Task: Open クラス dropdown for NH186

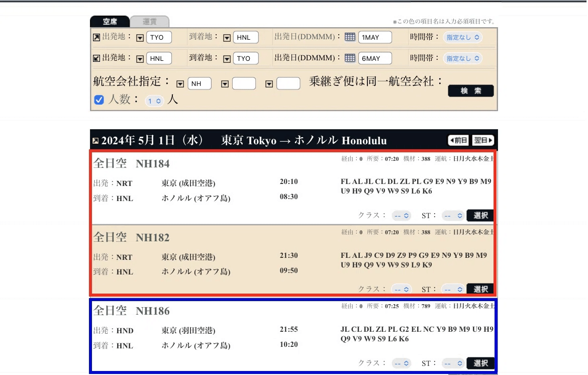Action: click(x=401, y=363)
